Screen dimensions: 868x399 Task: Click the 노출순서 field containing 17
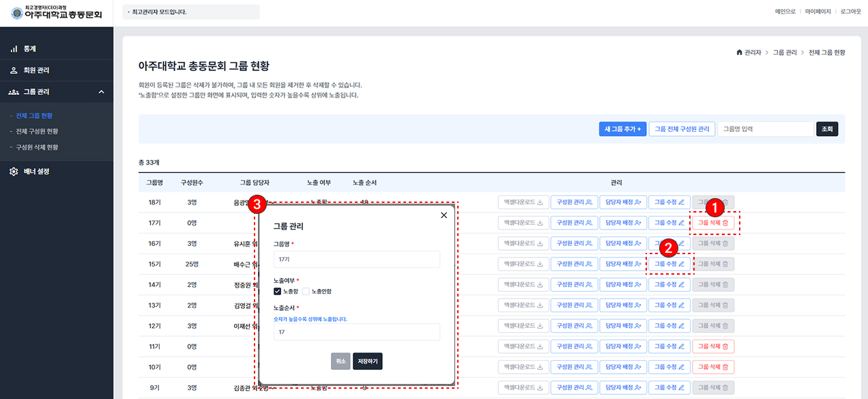(x=356, y=332)
